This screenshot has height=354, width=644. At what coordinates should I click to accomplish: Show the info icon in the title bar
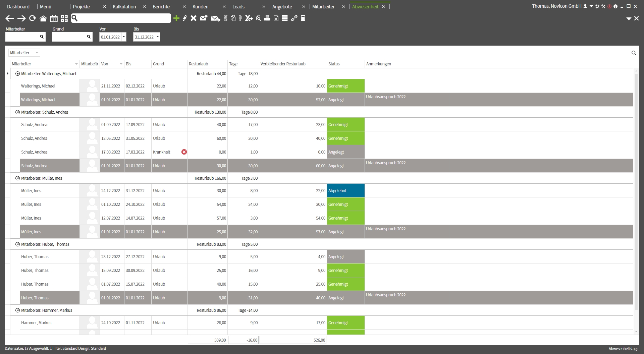point(615,6)
